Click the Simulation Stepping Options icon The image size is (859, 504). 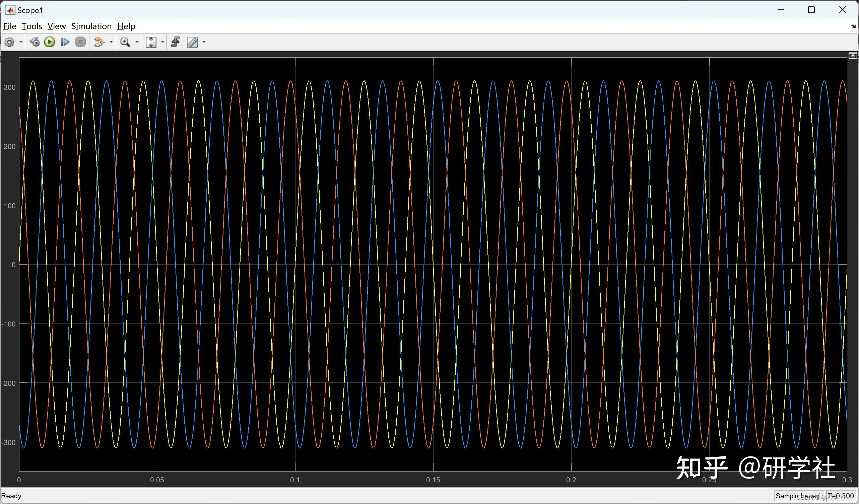[34, 42]
